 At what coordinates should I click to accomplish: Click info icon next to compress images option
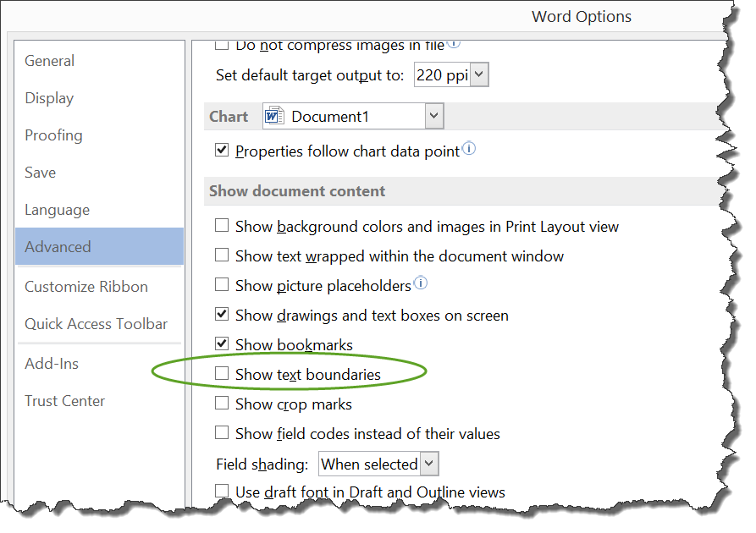(x=454, y=43)
